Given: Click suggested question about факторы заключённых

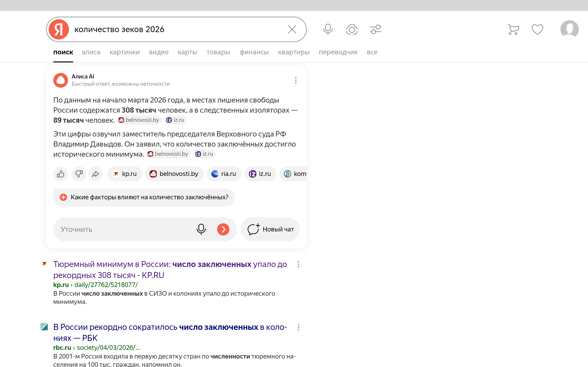Looking at the screenshot, I should point(144,197).
